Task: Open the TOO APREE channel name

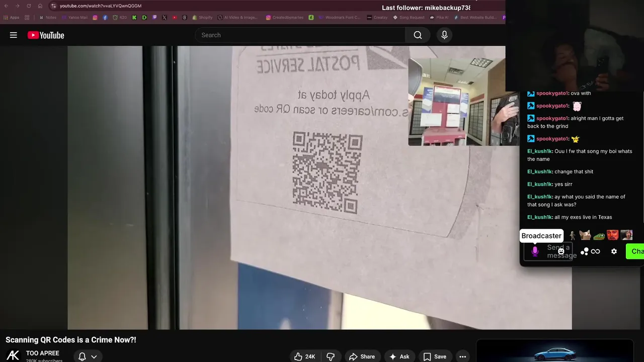Action: click(43, 353)
